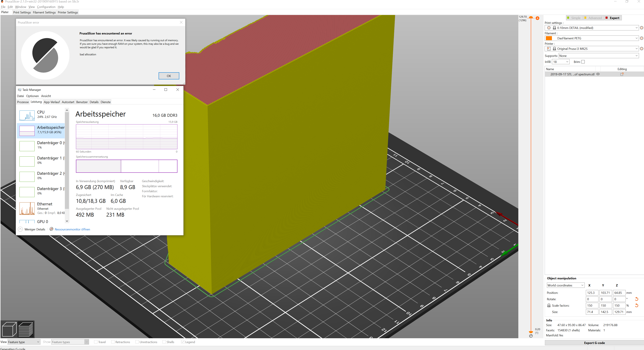The image size is (644, 350).
Task: Toggle visibility eye of the spectrum.stl object
Action: (x=598, y=74)
